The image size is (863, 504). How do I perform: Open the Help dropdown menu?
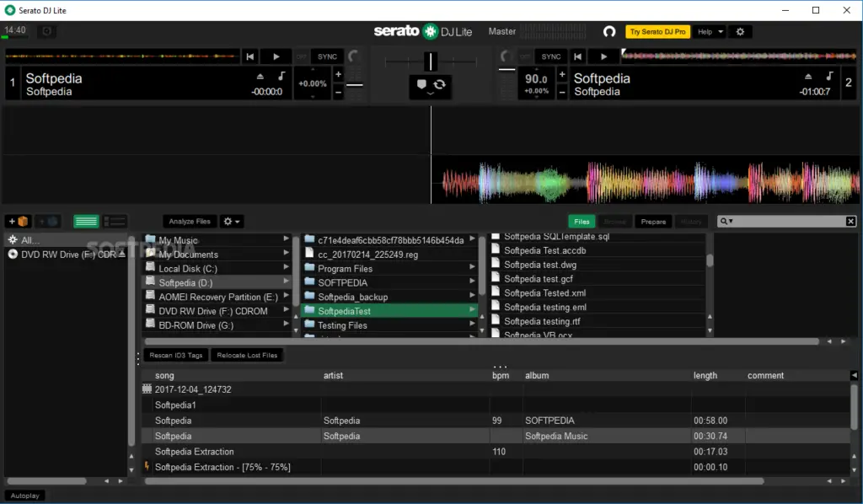pyautogui.click(x=710, y=32)
